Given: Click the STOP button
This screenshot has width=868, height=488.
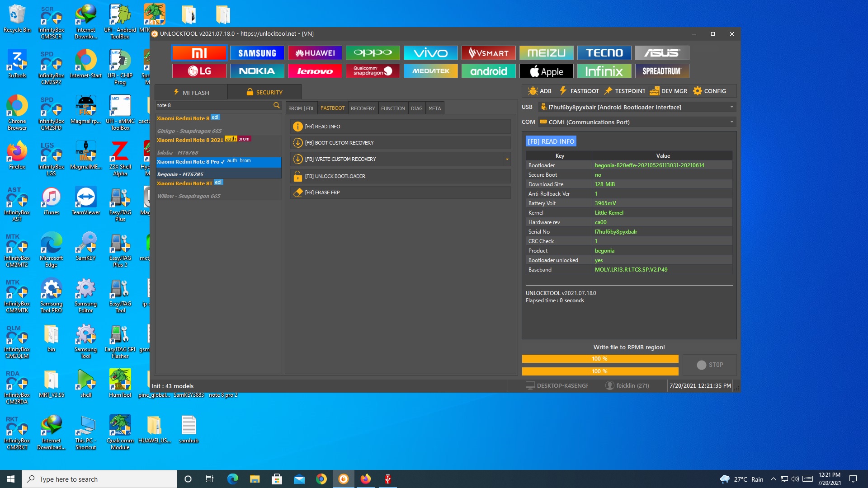Looking at the screenshot, I should pos(710,365).
